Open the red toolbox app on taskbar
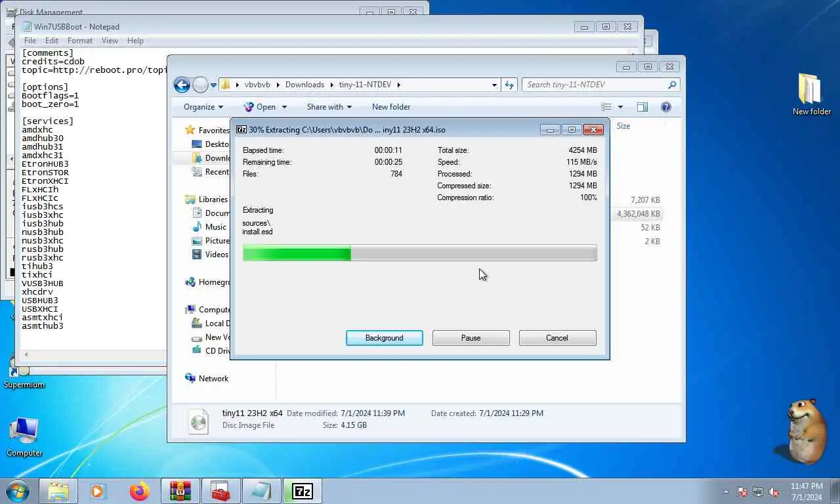840x504 pixels. [x=220, y=491]
